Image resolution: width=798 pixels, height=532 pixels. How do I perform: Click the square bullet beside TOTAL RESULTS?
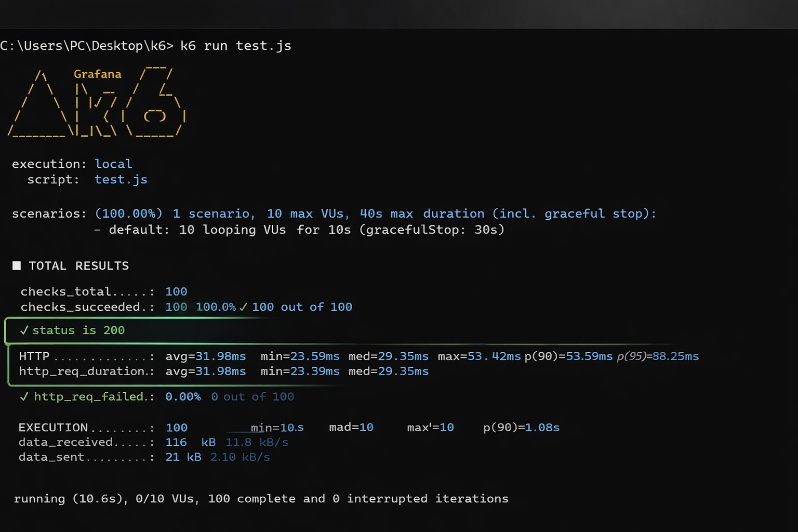(x=17, y=265)
